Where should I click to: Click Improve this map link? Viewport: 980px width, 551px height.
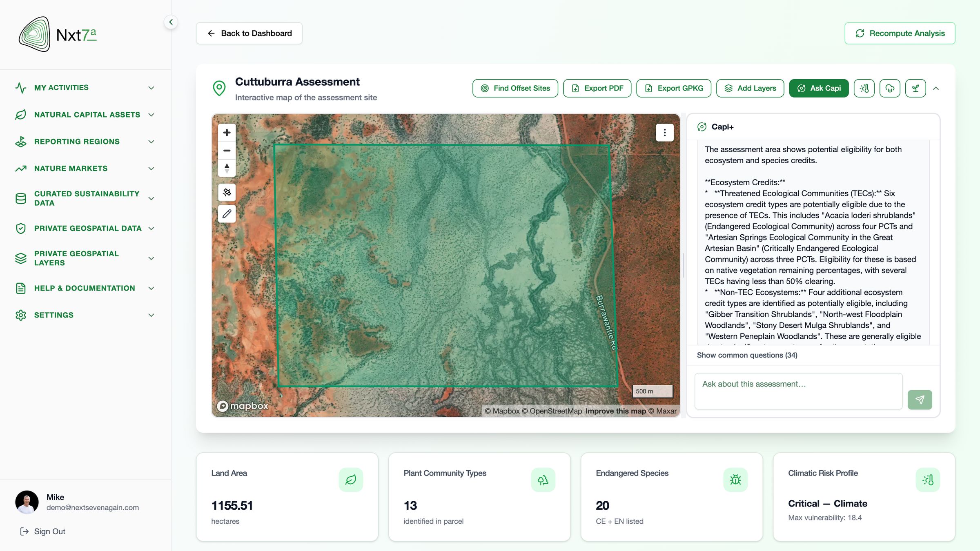615,411
